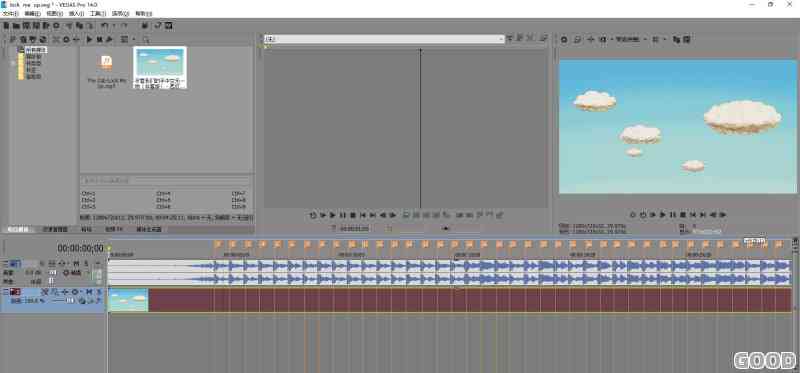Expand collapsed folder in media bins tree
Screen dimensions: 800x373
pos(14,63)
